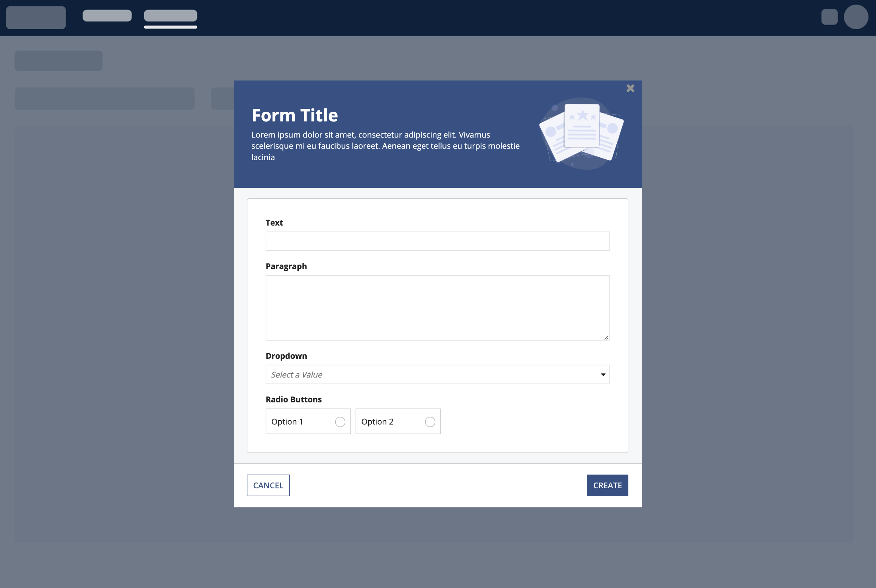The height and width of the screenshot is (588, 876).
Task: Click the dropdown caret arrow
Action: click(603, 375)
